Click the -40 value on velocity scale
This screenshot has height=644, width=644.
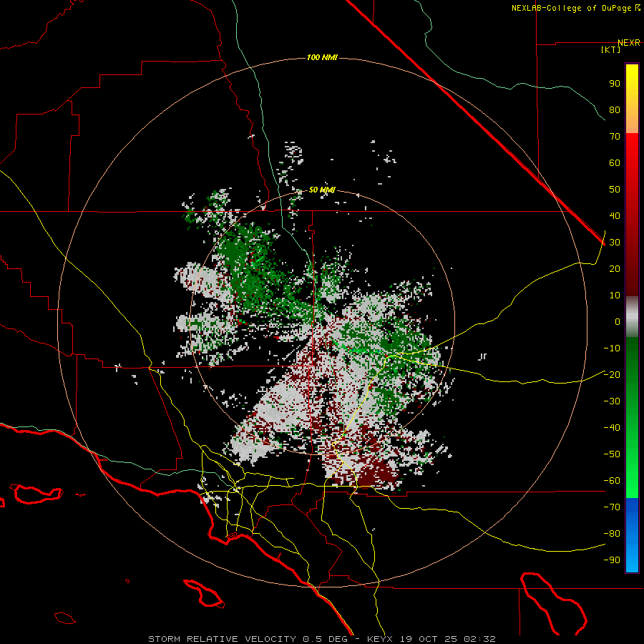(612, 428)
